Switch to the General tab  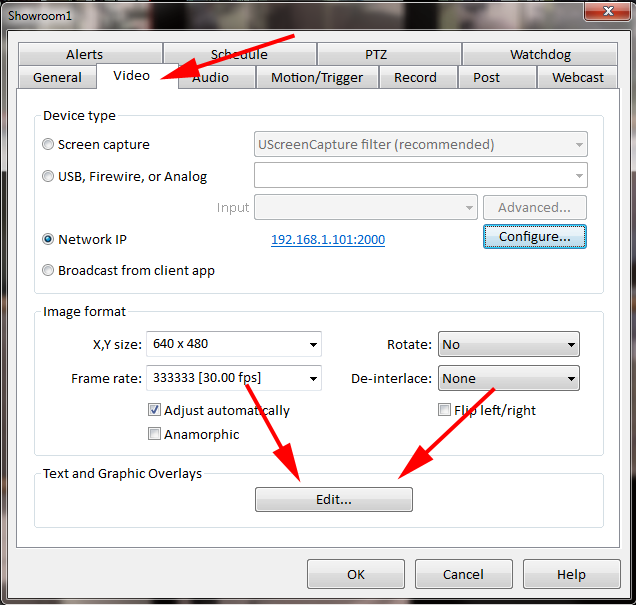point(57,78)
